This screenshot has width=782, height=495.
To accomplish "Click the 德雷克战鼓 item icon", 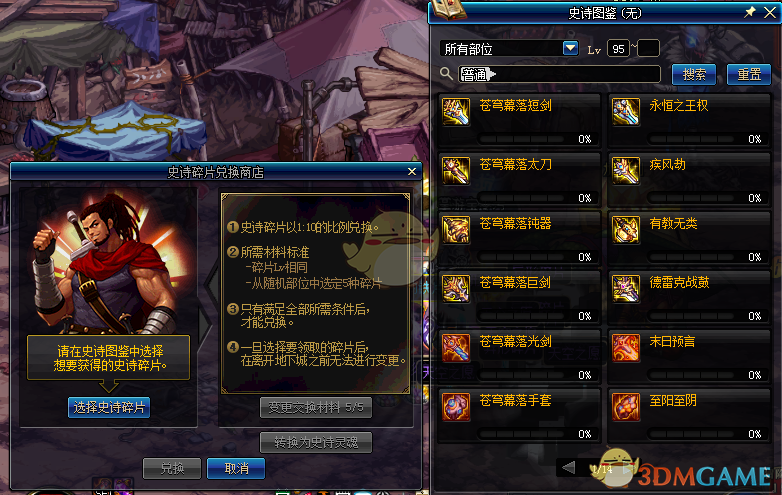I will [625, 289].
